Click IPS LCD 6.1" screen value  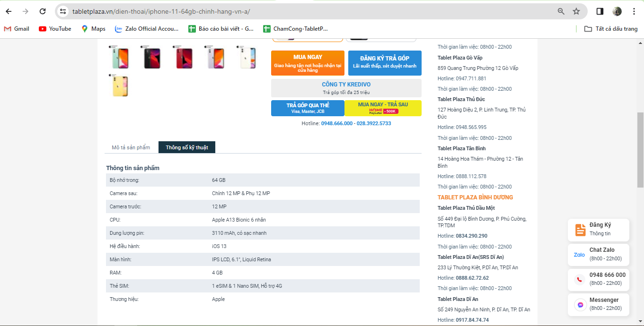pyautogui.click(x=241, y=259)
